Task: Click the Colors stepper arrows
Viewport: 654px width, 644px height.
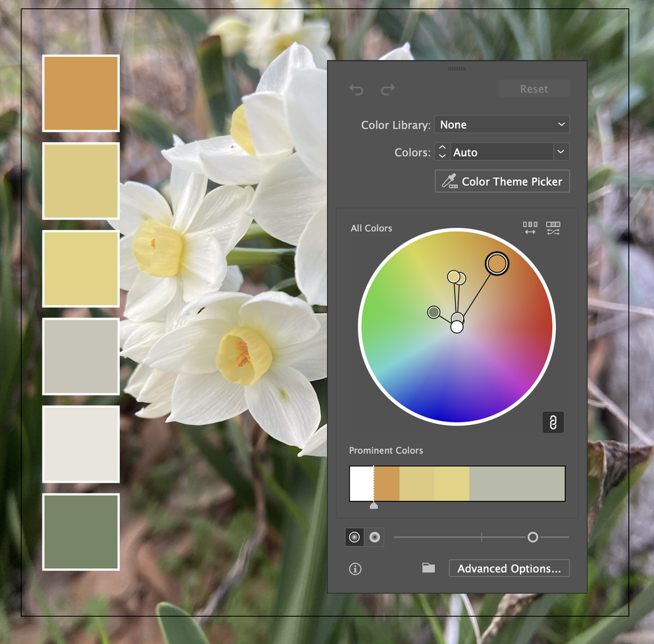Action: coord(441,152)
